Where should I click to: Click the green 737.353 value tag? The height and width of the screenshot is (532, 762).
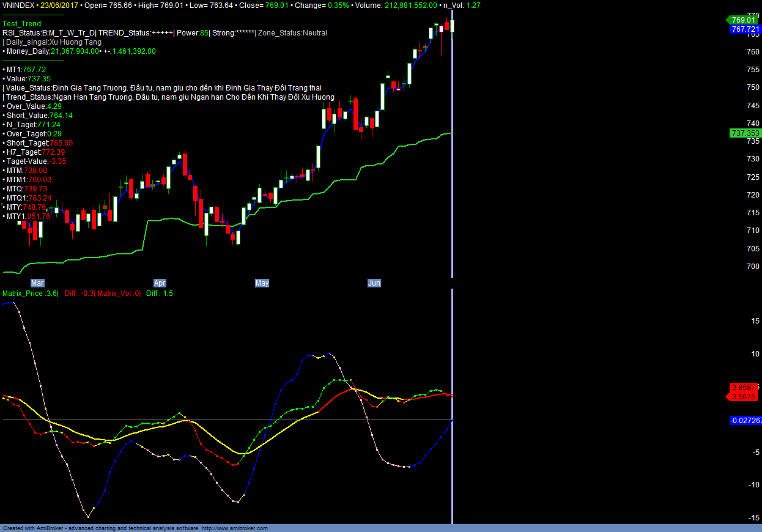[745, 133]
